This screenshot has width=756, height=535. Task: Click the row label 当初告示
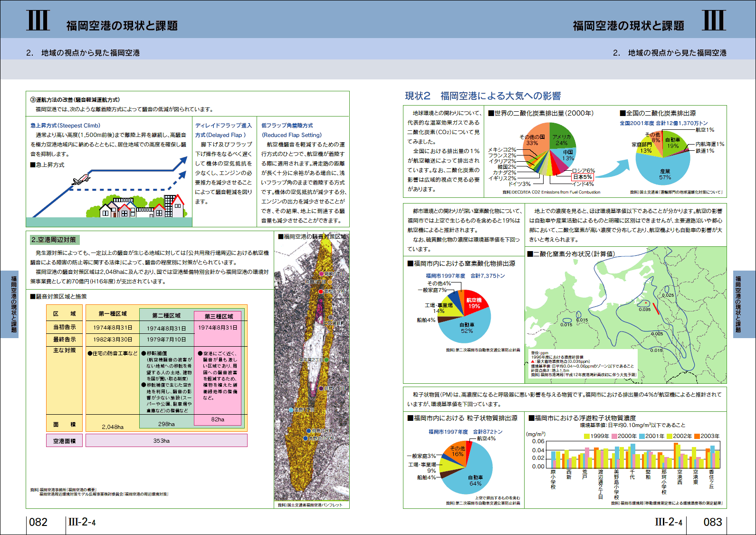coord(65,327)
